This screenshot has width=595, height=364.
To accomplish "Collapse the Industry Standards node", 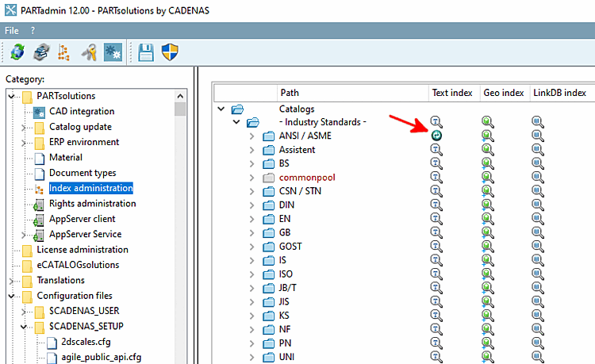I will (x=236, y=121).
